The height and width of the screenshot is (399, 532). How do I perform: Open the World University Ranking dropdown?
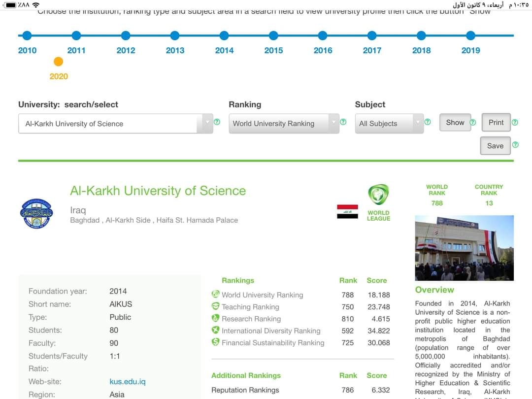click(x=284, y=124)
